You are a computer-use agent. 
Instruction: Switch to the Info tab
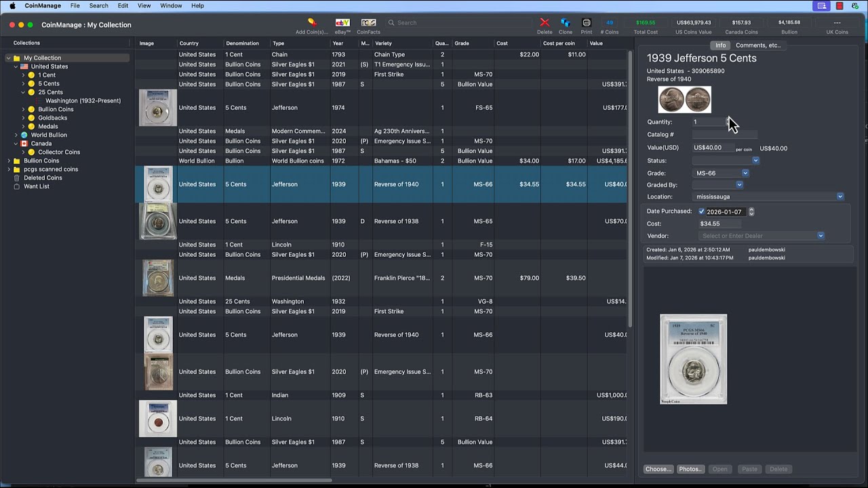point(720,45)
